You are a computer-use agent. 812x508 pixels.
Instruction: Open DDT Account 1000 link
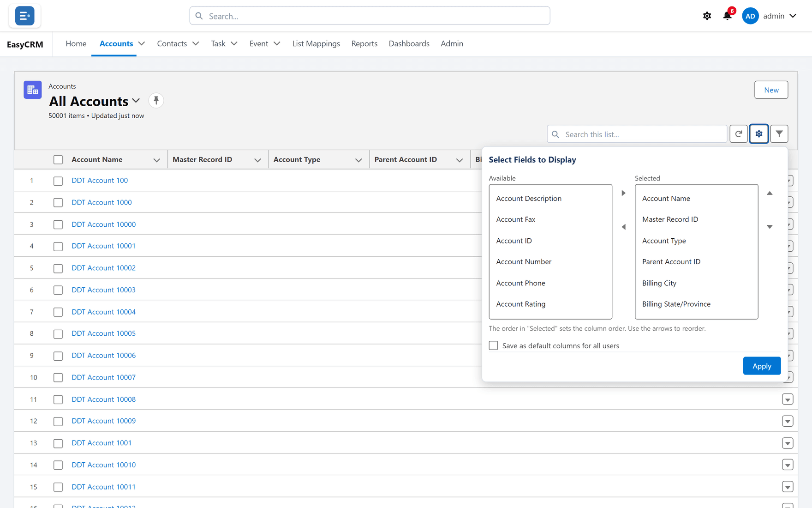tap(101, 202)
